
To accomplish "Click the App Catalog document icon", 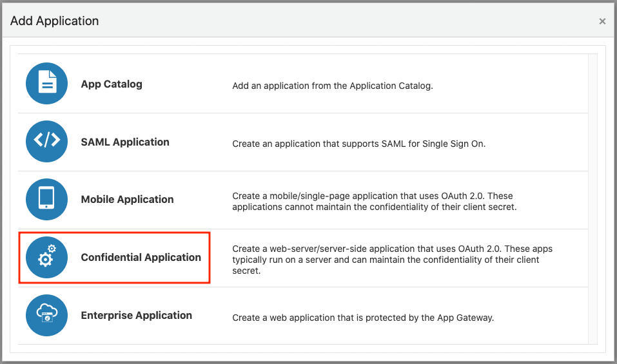I will coord(47,83).
